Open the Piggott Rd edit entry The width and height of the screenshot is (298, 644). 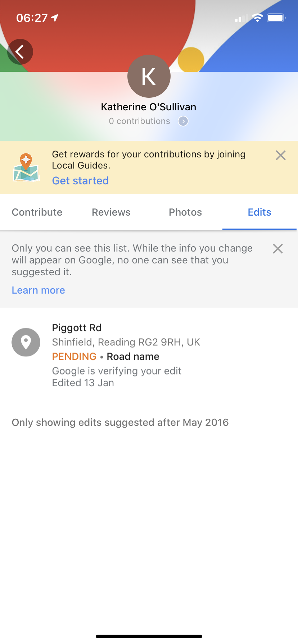(149, 354)
